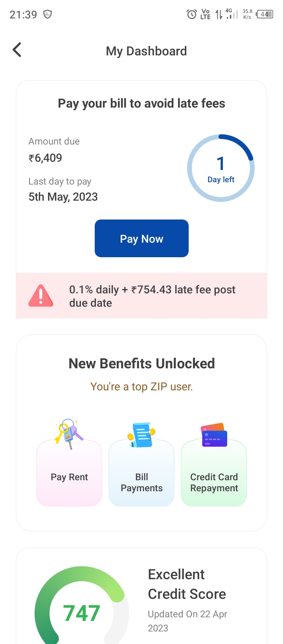Tap the 1 Day left progress ring
Image resolution: width=283 pixels, height=644 pixels.
(x=221, y=168)
